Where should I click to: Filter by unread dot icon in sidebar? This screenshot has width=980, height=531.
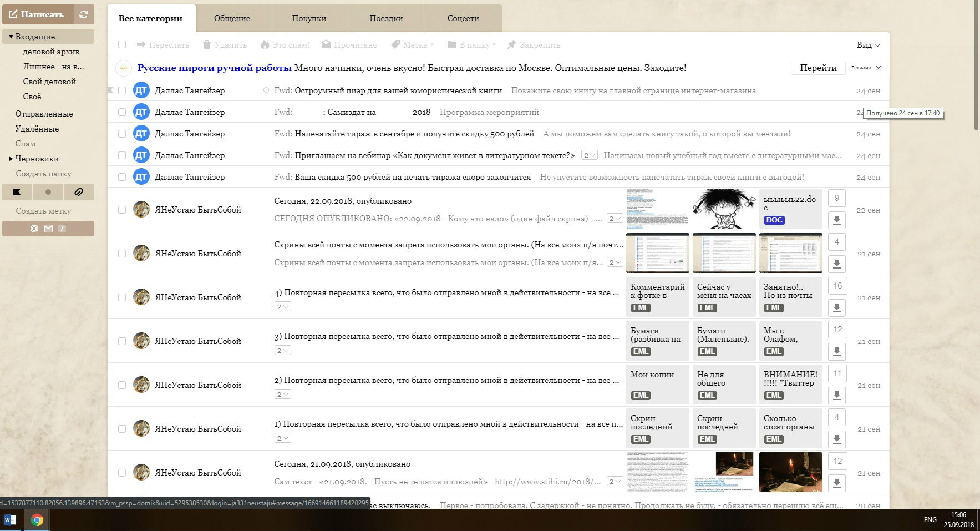[48, 192]
